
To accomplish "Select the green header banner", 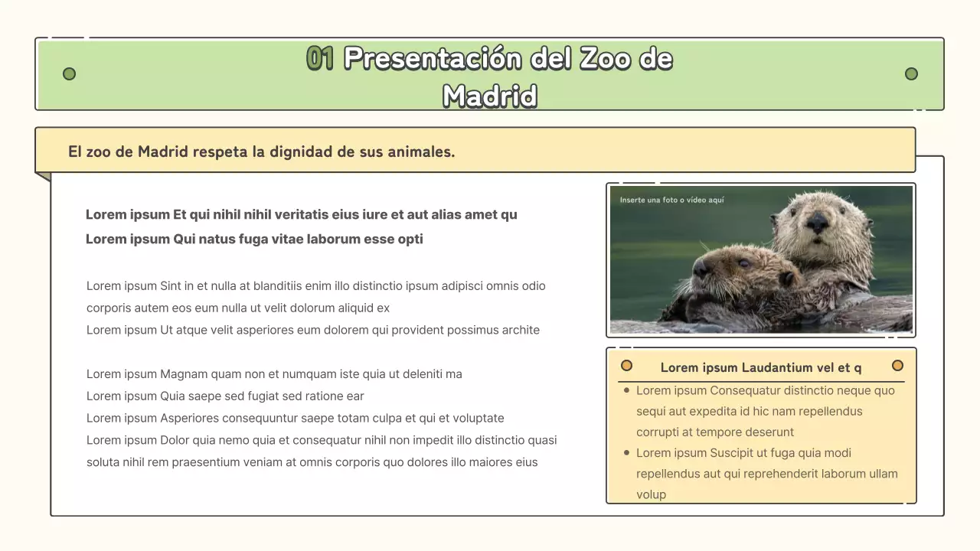I will (490, 74).
